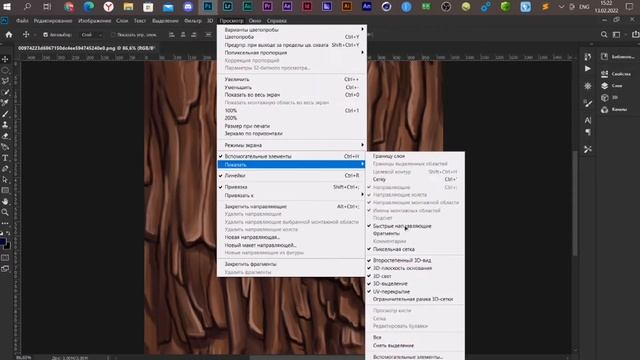Viewport: 640px width, 360px height.
Task: Show hidden system tray icons chevron
Action: [561, 7]
